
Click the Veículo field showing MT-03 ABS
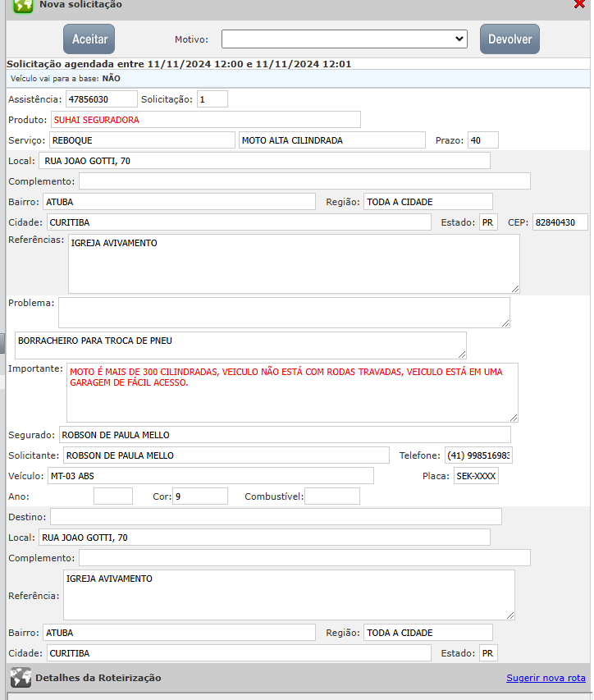tap(210, 476)
